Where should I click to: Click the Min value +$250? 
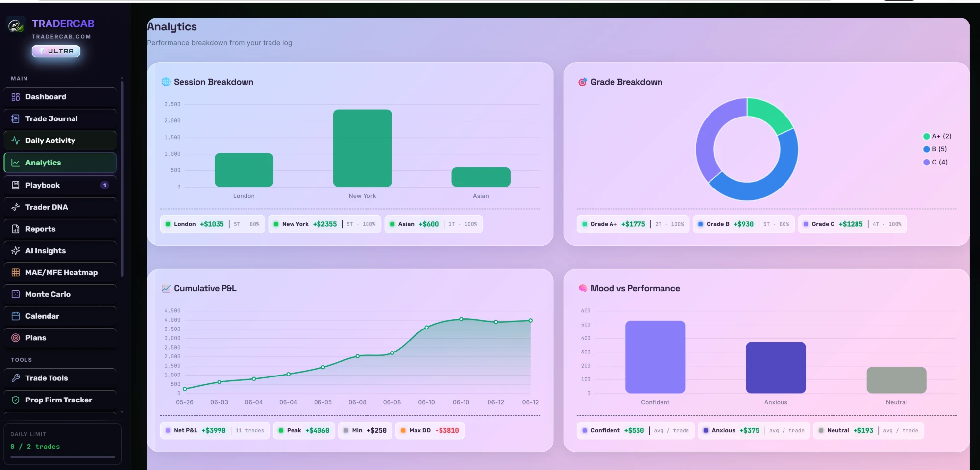(376, 431)
